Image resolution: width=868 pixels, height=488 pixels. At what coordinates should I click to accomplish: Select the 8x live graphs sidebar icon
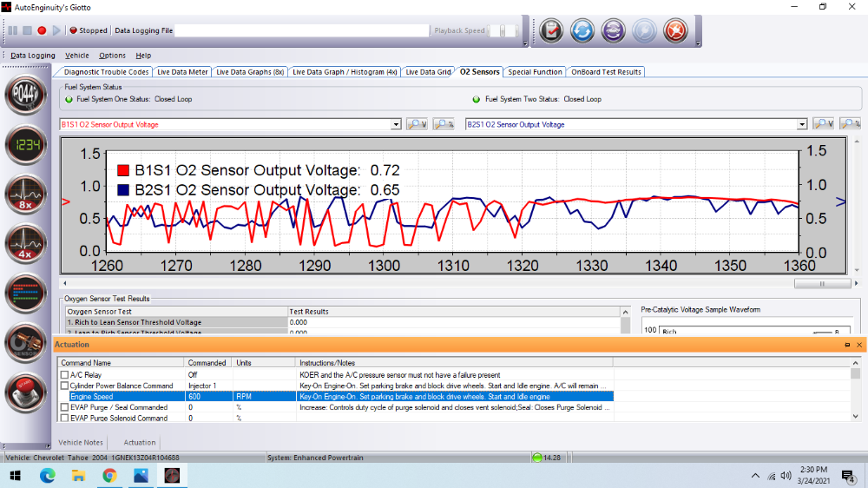coord(26,195)
